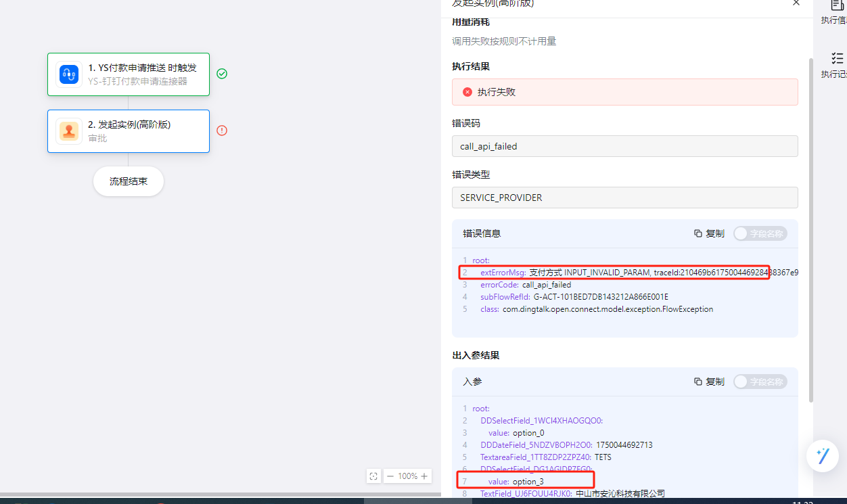The height and width of the screenshot is (504, 847).
Task: Click the 调用失败按规则不计用量 note
Action: coord(504,41)
